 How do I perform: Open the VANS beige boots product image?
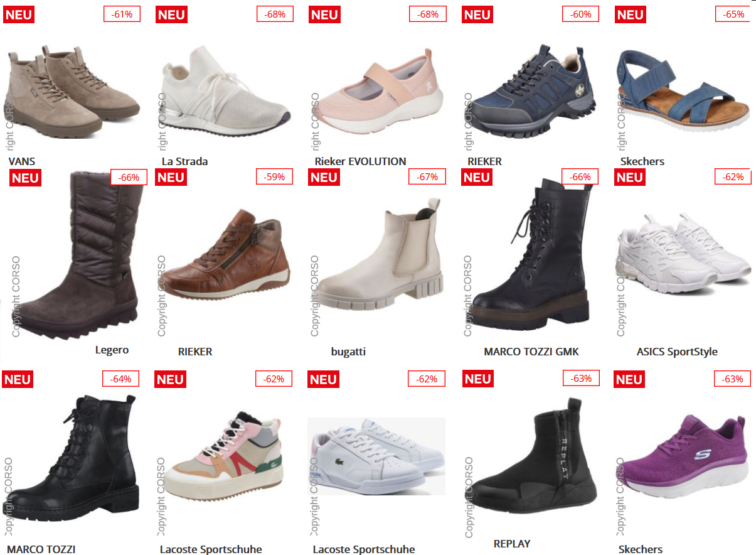72,90
